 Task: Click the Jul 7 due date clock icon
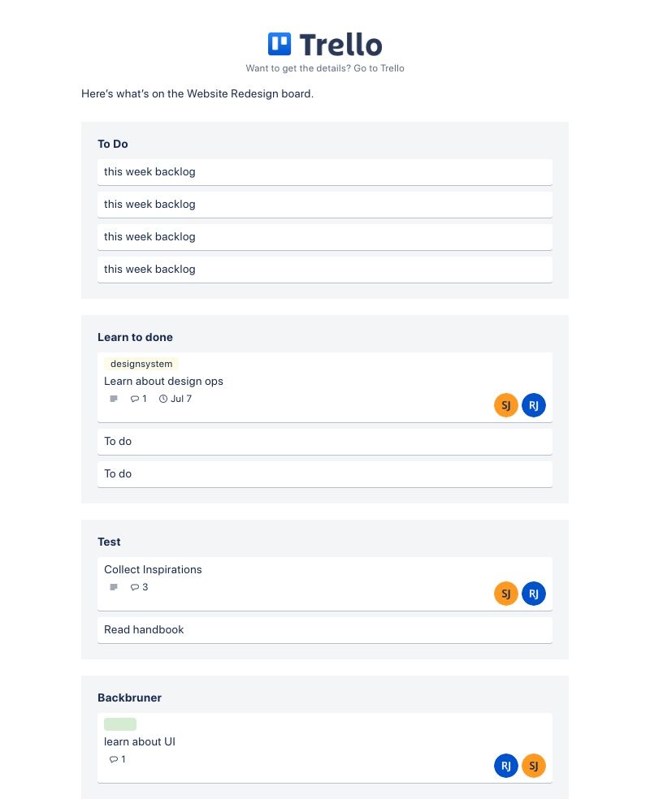coord(163,399)
